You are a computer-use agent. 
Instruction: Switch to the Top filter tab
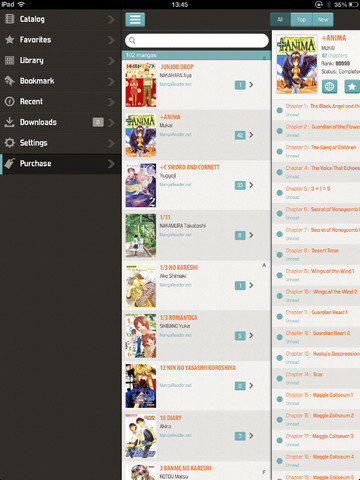tap(301, 20)
